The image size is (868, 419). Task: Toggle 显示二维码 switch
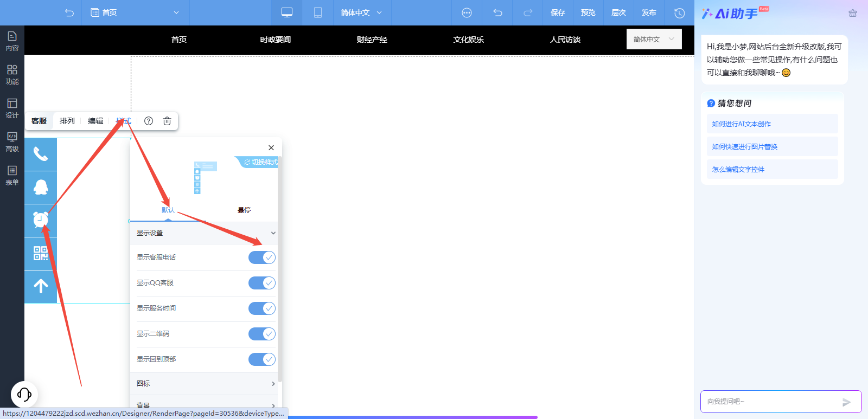(x=262, y=334)
